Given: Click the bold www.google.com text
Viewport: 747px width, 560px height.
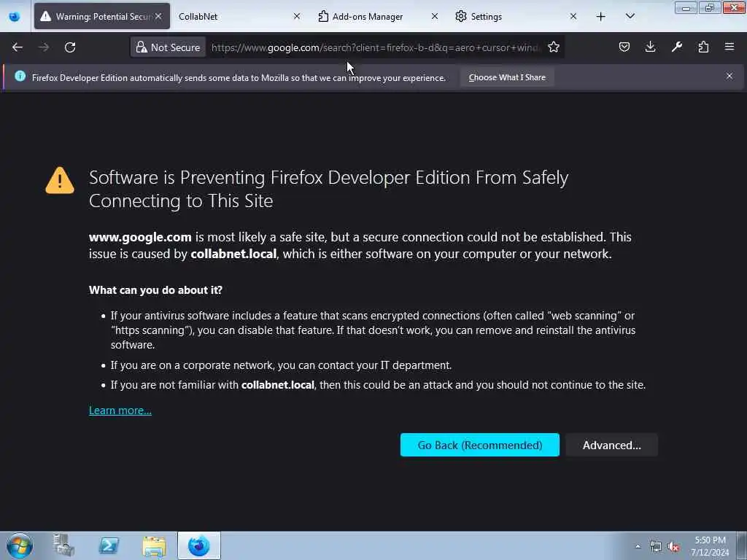Looking at the screenshot, I should 140,237.
